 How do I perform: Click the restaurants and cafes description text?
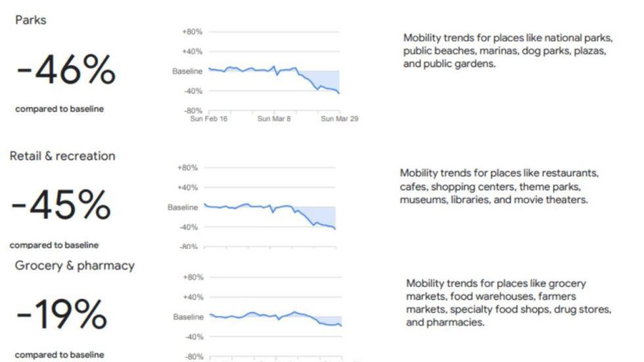click(500, 186)
